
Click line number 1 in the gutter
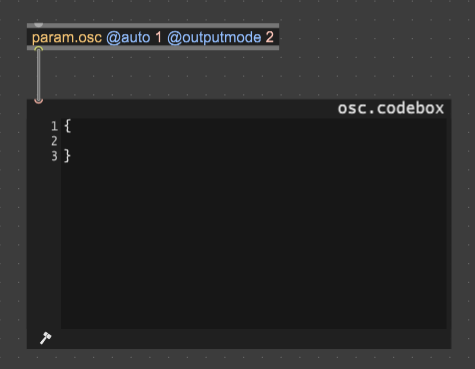(54, 126)
